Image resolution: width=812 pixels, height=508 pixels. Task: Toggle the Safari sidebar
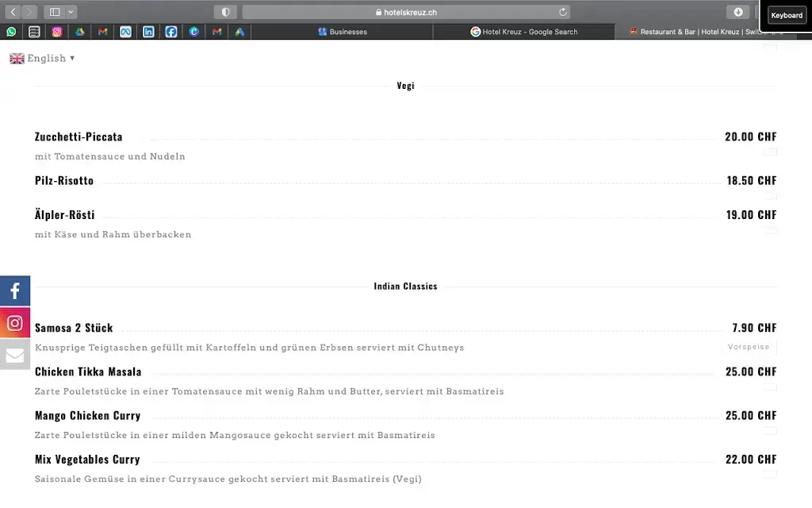[55, 12]
